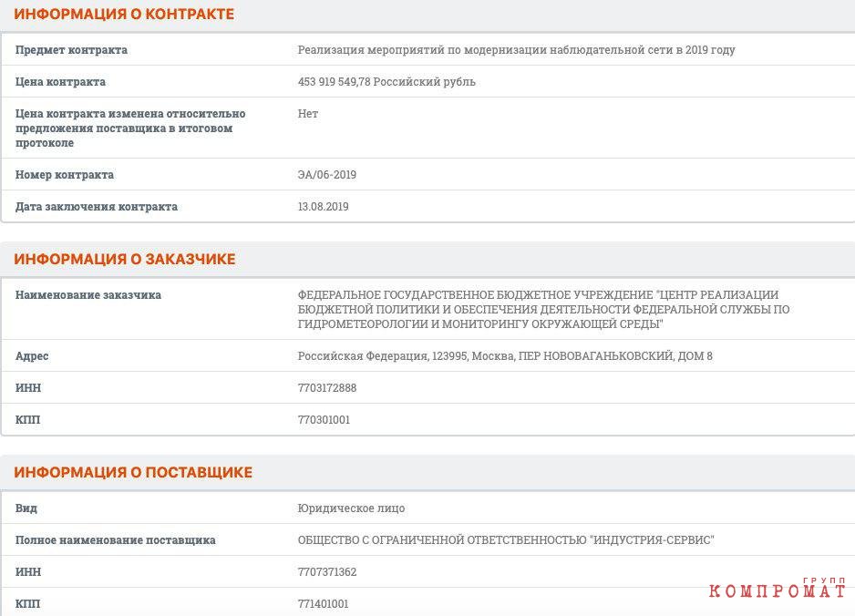Select the supplier INN '7707371362'
Screen dimensions: 855x616
click(327, 572)
